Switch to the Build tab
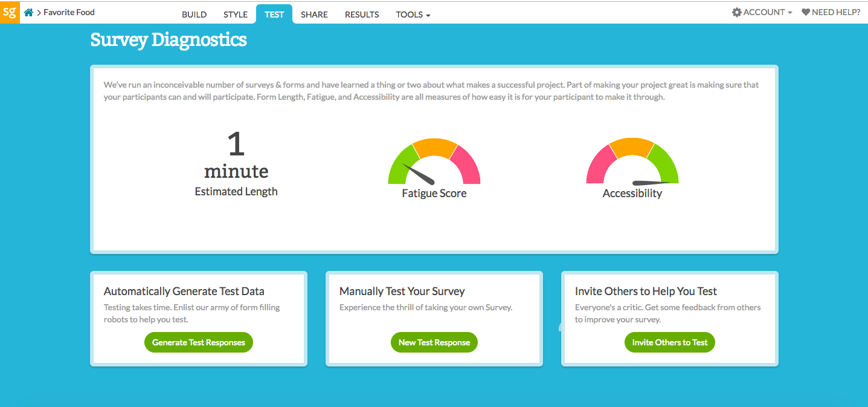 194,15
